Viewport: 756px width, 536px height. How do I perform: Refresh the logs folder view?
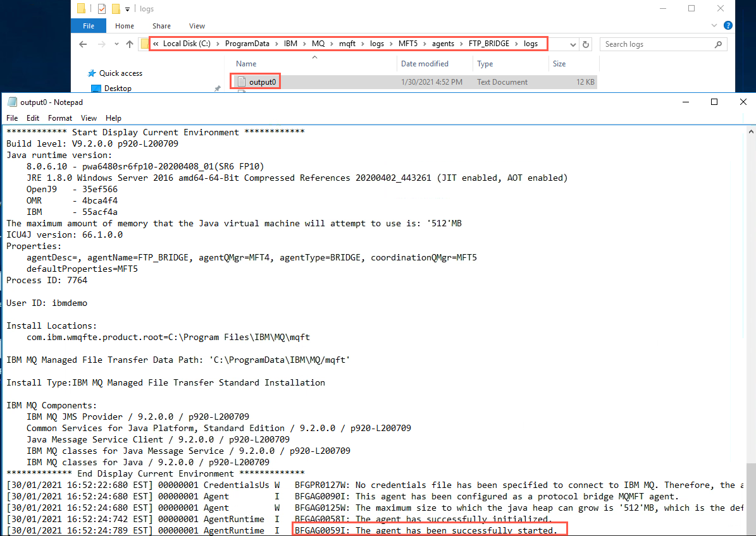pyautogui.click(x=586, y=44)
